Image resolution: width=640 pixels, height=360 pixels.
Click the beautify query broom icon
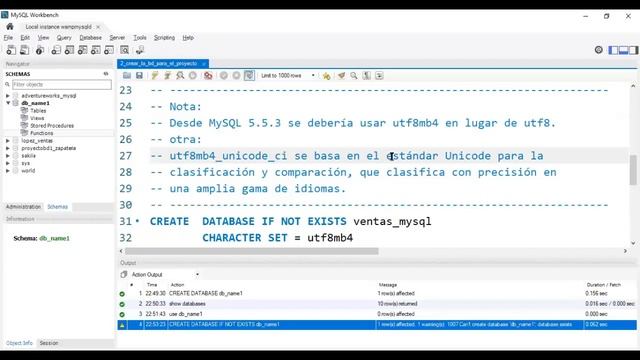341,76
